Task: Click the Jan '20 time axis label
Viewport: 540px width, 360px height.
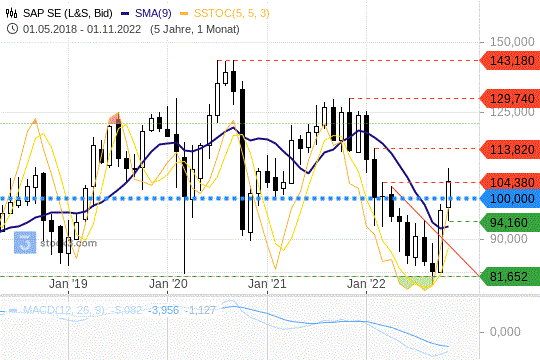Action: 168,284
